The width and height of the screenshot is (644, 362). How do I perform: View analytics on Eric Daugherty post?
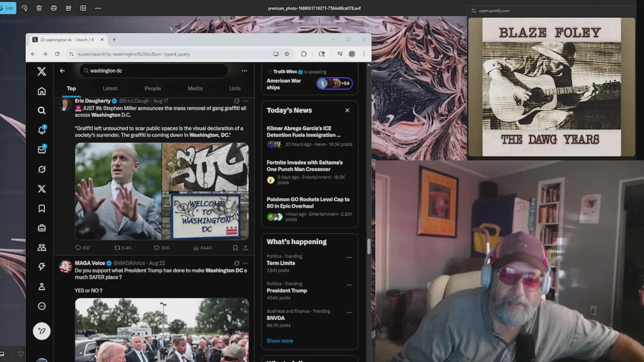196,248
